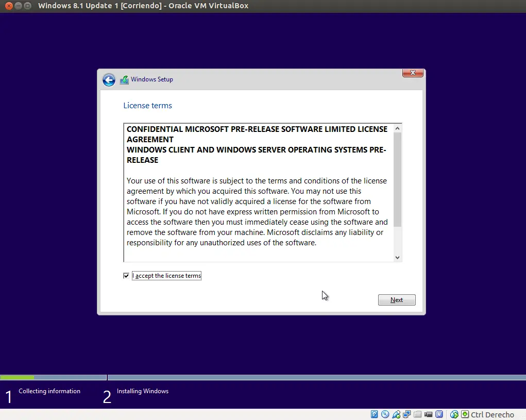Click the Next button
Screen dimensions: 526x420
tap(397, 300)
